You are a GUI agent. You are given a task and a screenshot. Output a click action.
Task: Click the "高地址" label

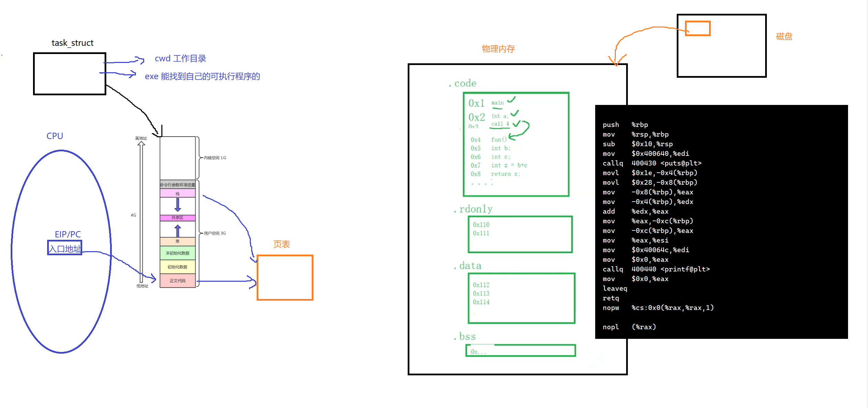click(x=141, y=138)
